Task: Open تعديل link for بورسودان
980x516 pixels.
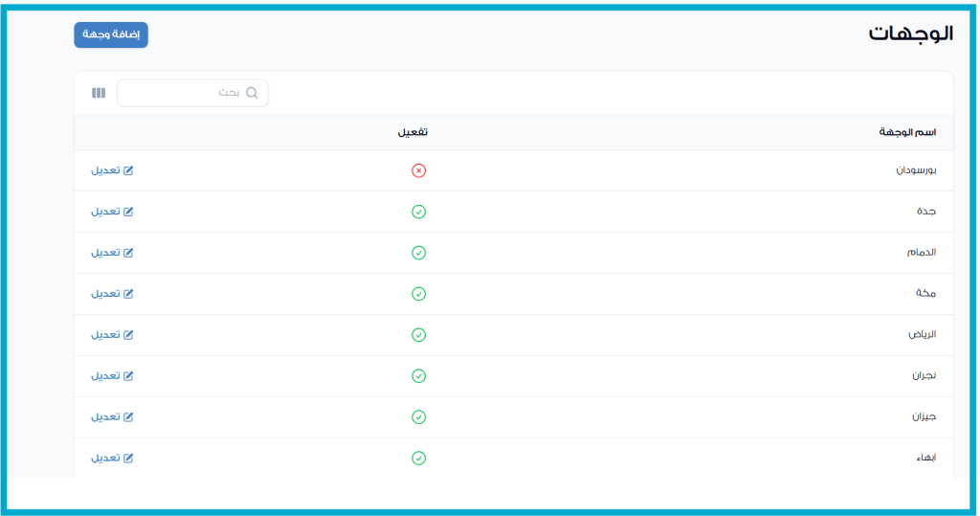Action: click(x=112, y=170)
